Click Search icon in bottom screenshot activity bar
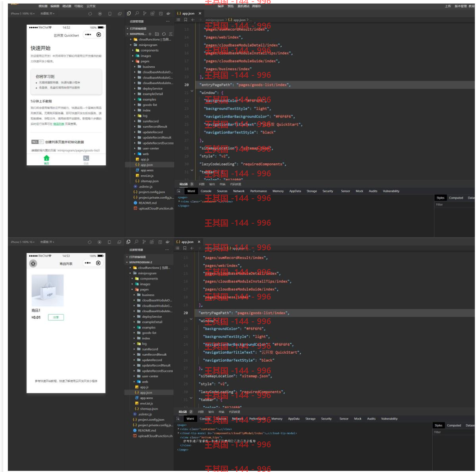The width and height of the screenshot is (476, 472). tap(136, 242)
